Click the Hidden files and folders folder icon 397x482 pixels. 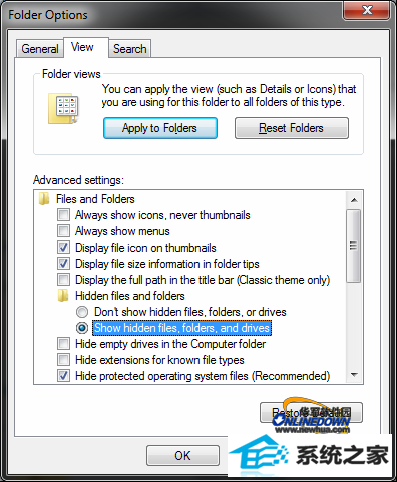click(x=63, y=296)
